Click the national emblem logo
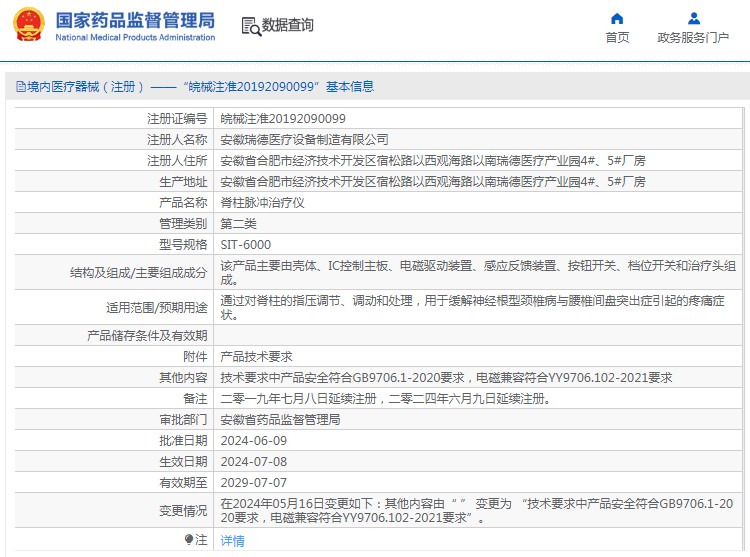Screen dimensions: 750x557 click(x=28, y=25)
